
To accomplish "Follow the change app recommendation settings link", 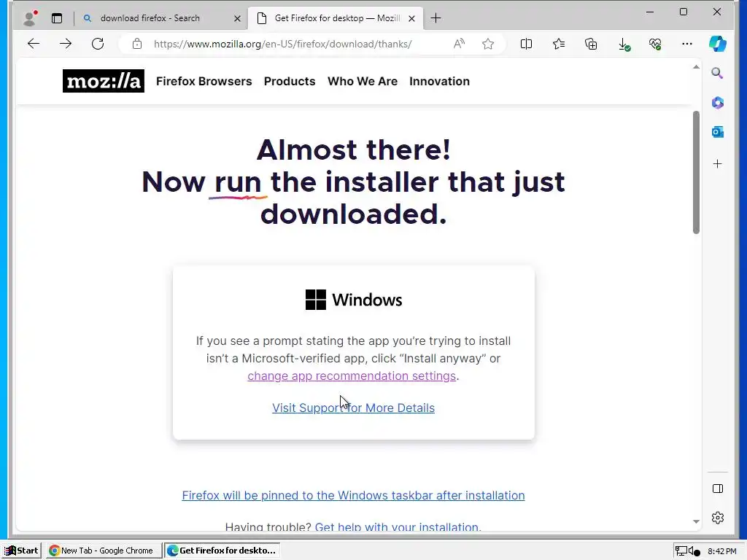I will tap(352, 376).
